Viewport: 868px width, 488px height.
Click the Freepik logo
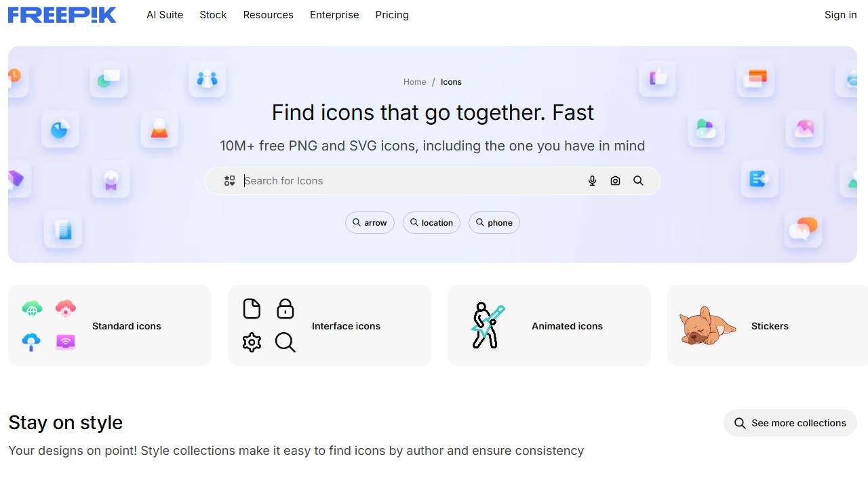(62, 14)
